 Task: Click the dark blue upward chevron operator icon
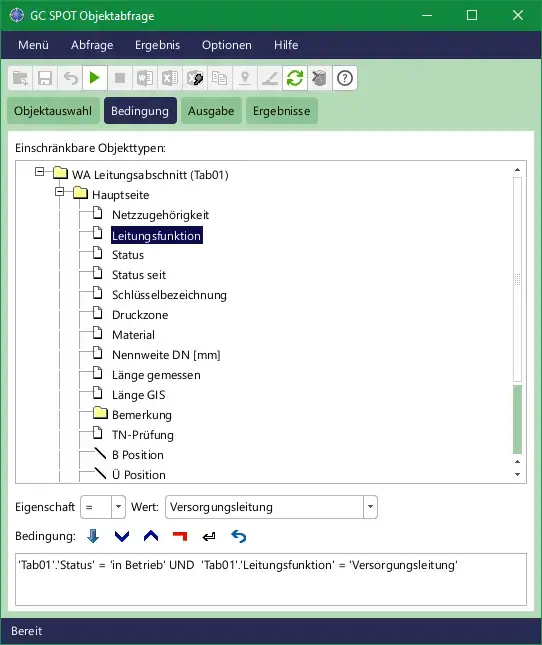tap(151, 536)
